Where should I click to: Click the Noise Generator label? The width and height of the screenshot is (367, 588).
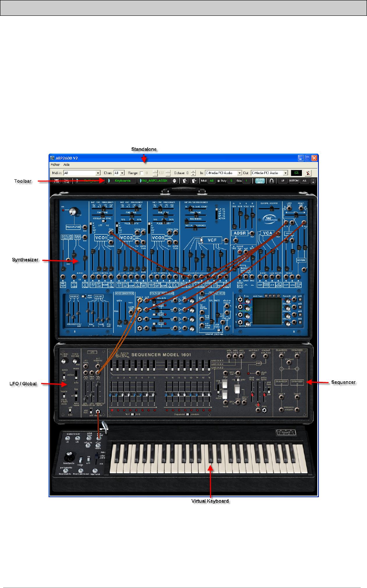pos(125,293)
